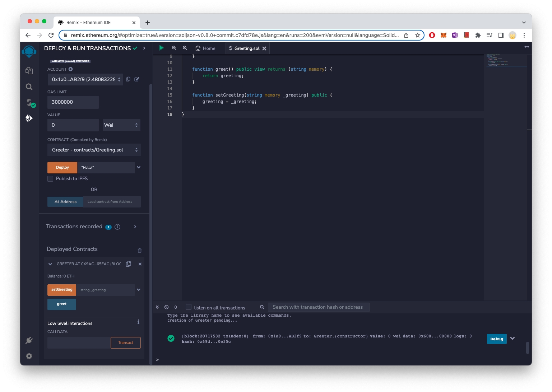Click the Debug button in terminal
Screen dimensions: 552x392
[496, 339]
